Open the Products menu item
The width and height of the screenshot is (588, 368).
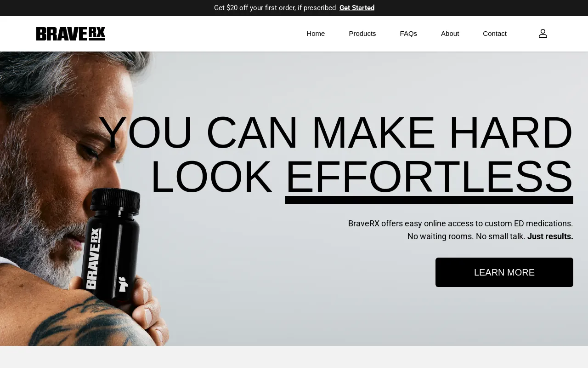point(362,34)
